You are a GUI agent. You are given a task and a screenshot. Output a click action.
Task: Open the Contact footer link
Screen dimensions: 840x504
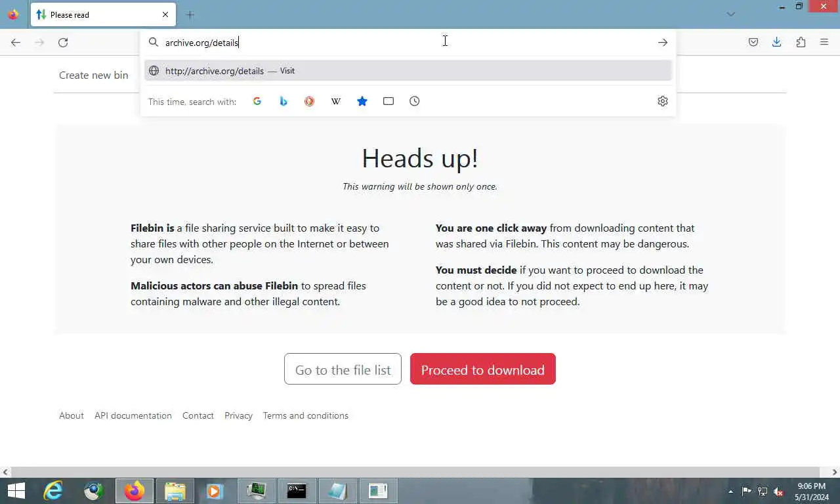(198, 415)
